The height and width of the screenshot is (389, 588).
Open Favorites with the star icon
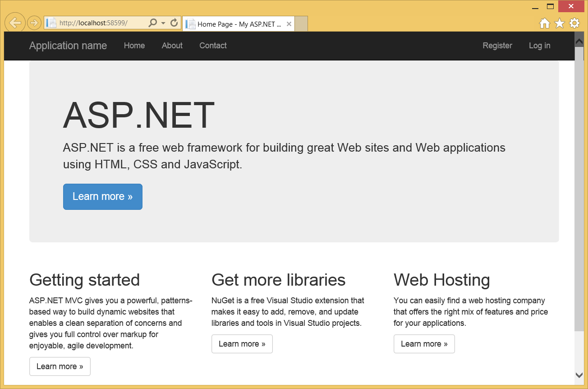(x=560, y=23)
